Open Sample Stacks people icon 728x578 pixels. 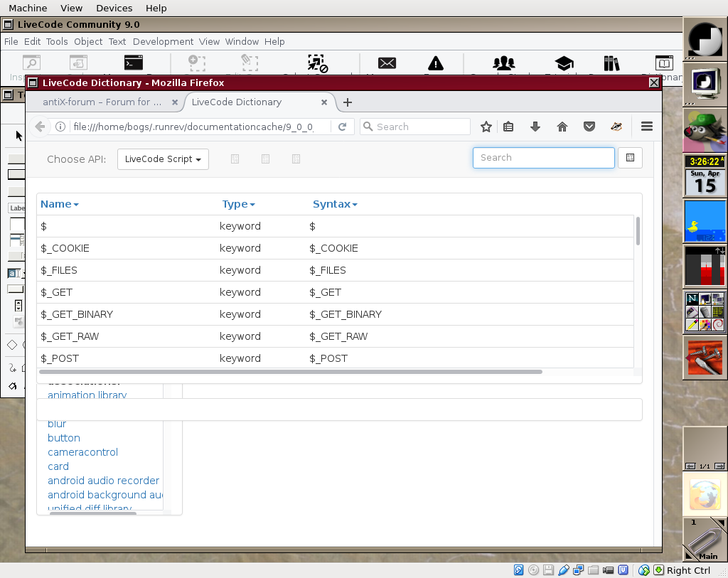pos(503,63)
